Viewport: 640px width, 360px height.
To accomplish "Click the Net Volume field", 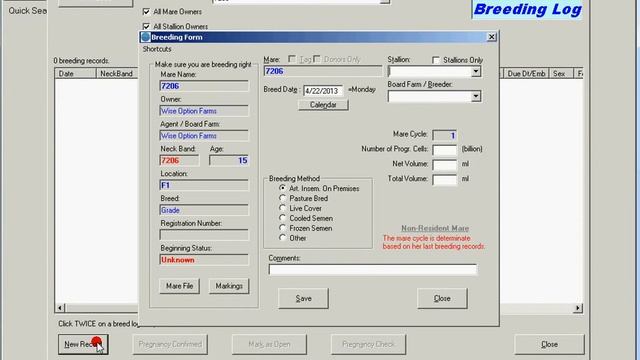I will [x=444, y=164].
